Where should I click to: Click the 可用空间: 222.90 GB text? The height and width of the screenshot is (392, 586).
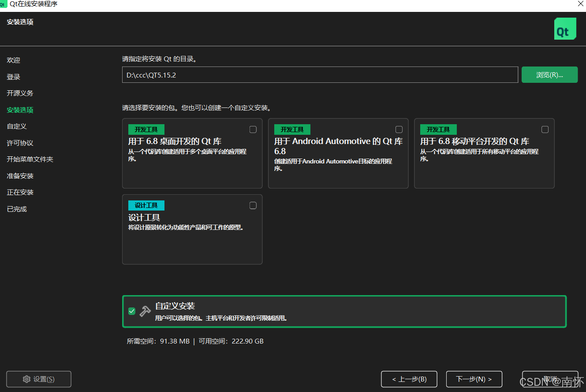[x=231, y=341]
